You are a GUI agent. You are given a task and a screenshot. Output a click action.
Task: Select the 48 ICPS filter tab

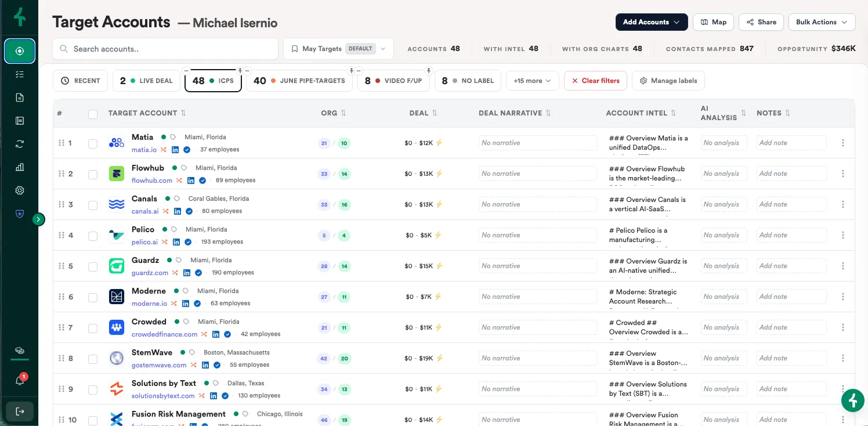(x=213, y=81)
